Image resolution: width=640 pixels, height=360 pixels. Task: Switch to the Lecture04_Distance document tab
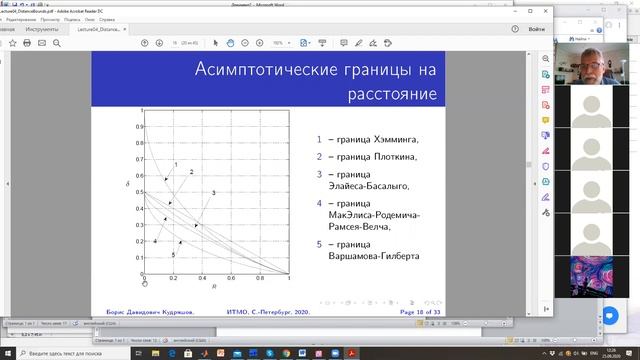pos(98,29)
